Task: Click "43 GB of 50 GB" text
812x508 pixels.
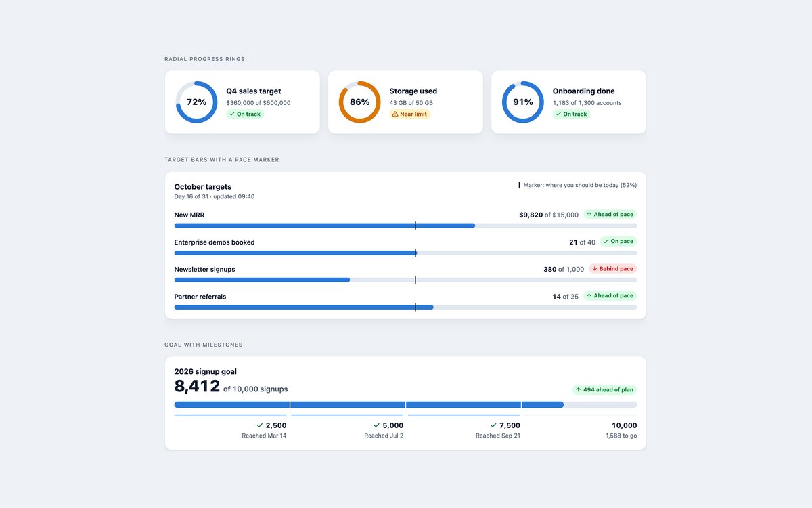Action: [x=411, y=103]
